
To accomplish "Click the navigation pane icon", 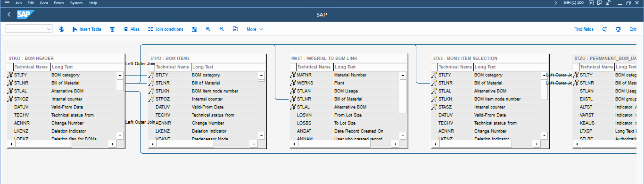I will pyautogui.click(x=194, y=29).
